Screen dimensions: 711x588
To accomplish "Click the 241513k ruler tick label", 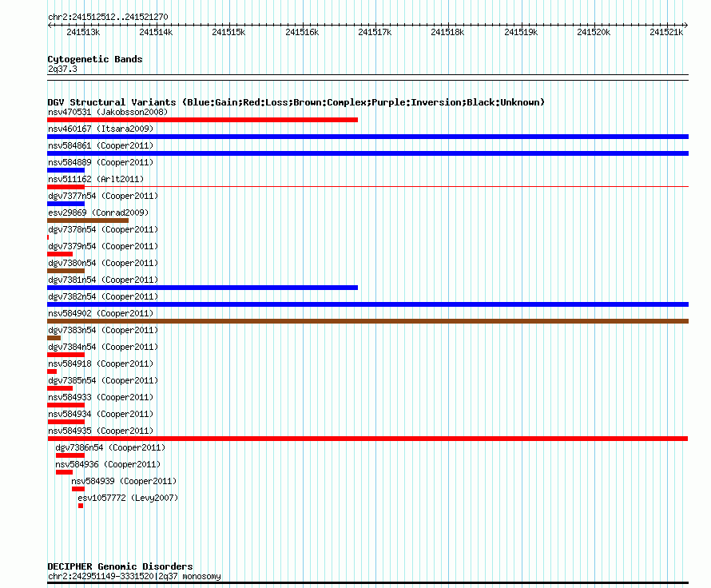I will 83,32.
